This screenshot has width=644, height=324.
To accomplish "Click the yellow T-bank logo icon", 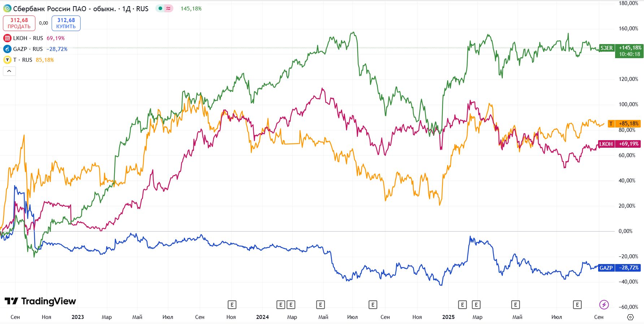I will 7,60.
